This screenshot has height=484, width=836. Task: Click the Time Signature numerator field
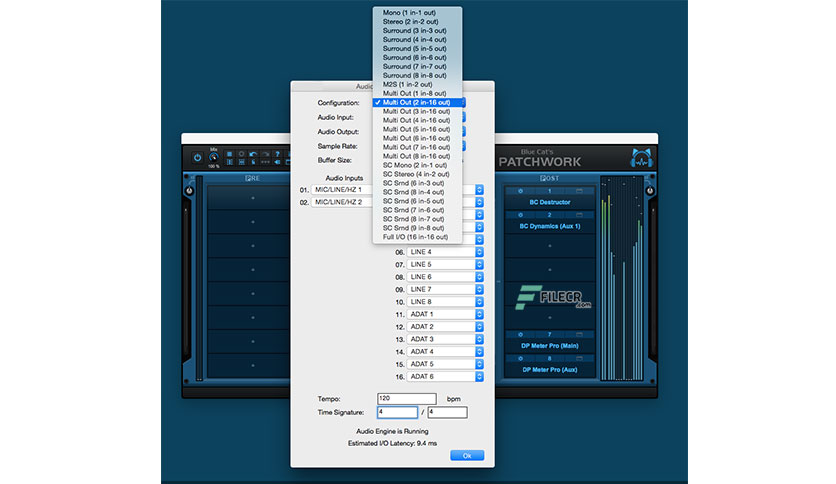tap(397, 412)
